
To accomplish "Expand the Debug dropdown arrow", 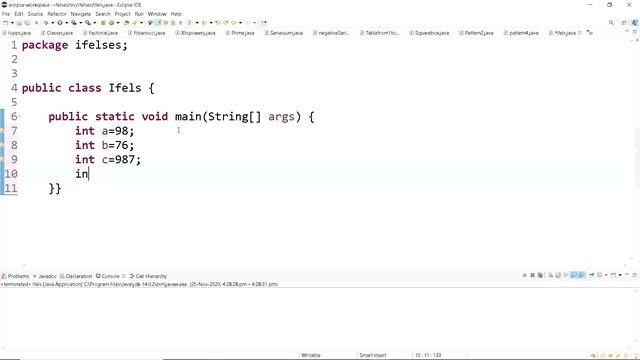I will pos(53,23).
